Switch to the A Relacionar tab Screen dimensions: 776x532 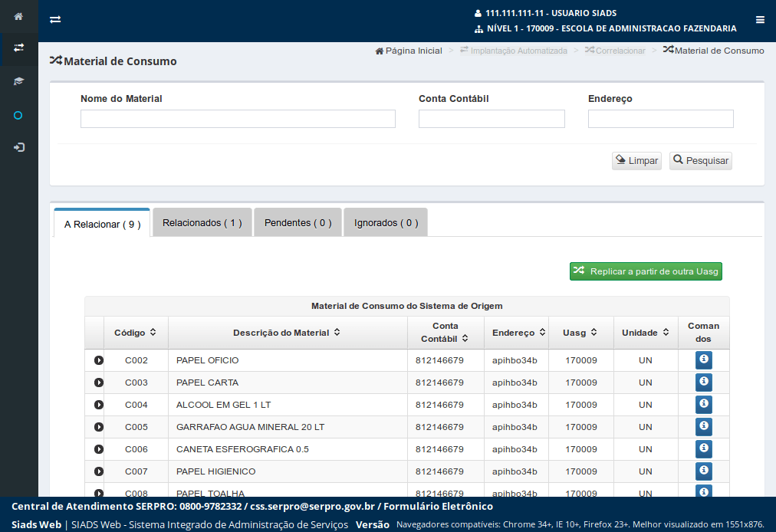pos(102,224)
